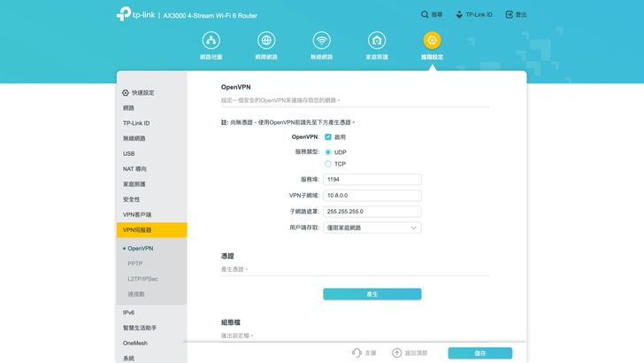Open PPTP in the sidebar submenu
The height and width of the screenshot is (363, 644).
point(135,264)
